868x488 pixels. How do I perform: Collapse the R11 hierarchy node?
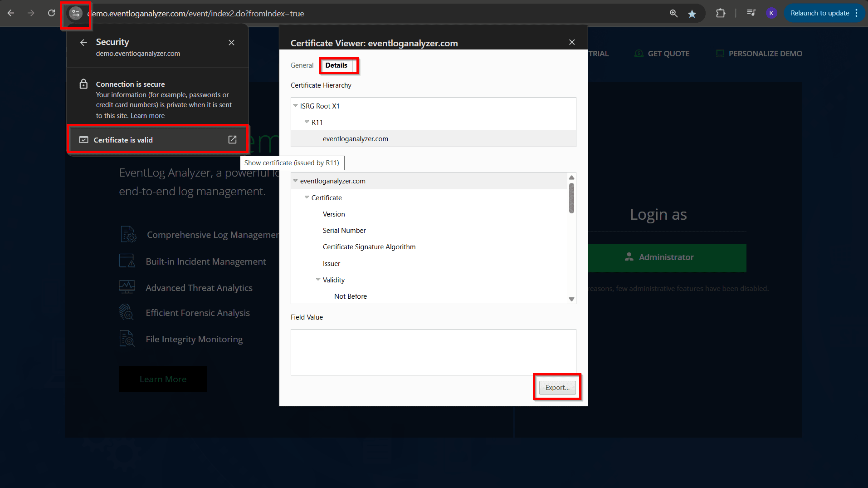click(x=307, y=122)
